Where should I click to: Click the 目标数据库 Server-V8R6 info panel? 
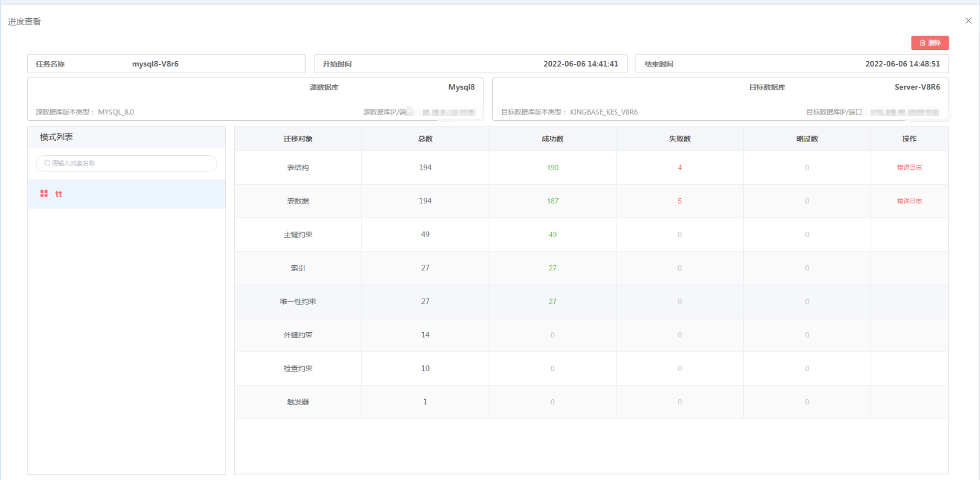(x=720, y=98)
